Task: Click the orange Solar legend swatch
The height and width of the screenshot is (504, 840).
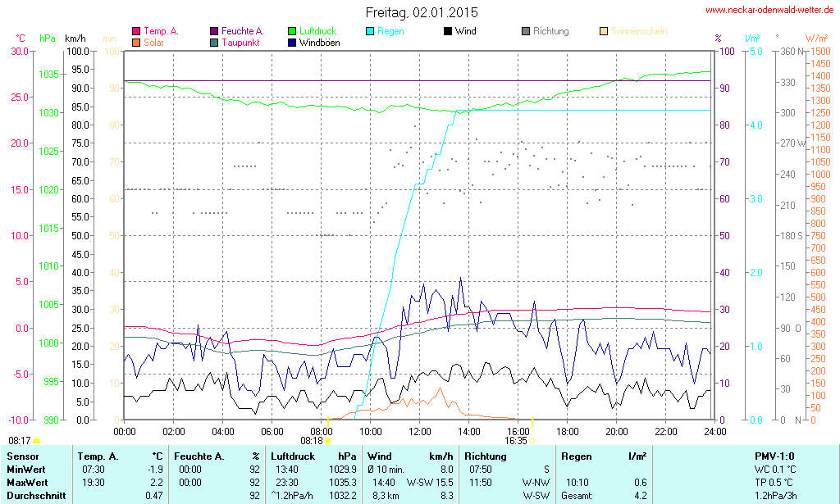Action: coord(136,43)
